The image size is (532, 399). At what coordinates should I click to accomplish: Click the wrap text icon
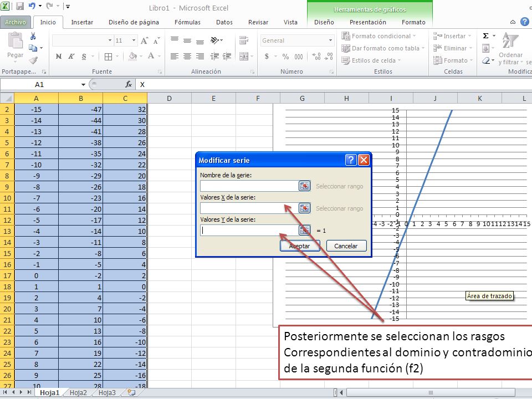[244, 40]
